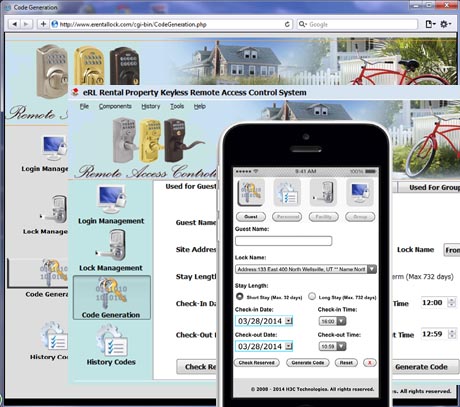Tap the Generate Code button on the phone
460x407 pixels.
click(x=308, y=363)
